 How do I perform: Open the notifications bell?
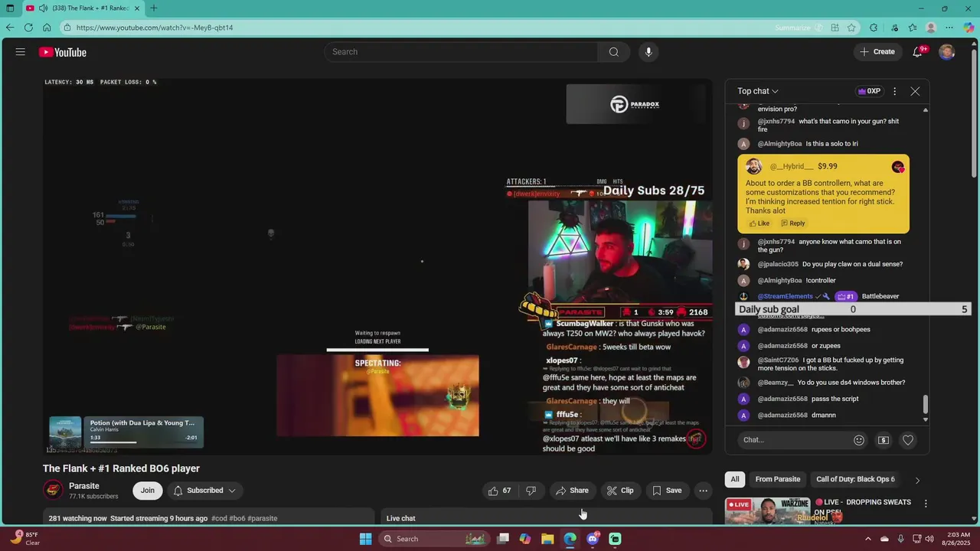tap(917, 52)
